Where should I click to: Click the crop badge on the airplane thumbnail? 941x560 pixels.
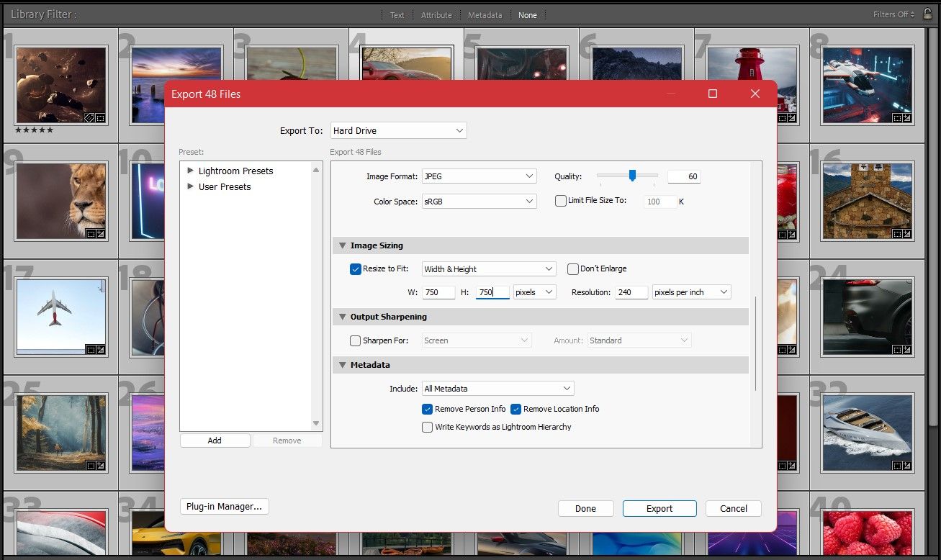pyautogui.click(x=91, y=351)
